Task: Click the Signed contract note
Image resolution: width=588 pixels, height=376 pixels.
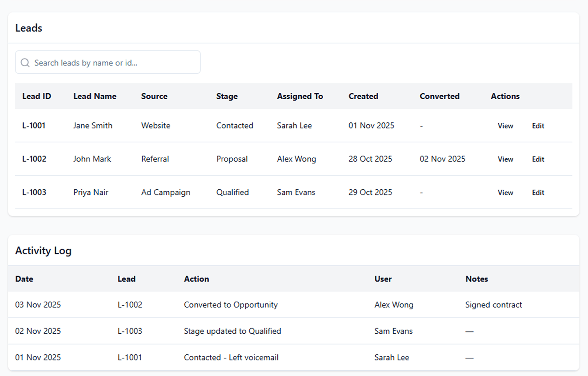Action: tap(493, 305)
